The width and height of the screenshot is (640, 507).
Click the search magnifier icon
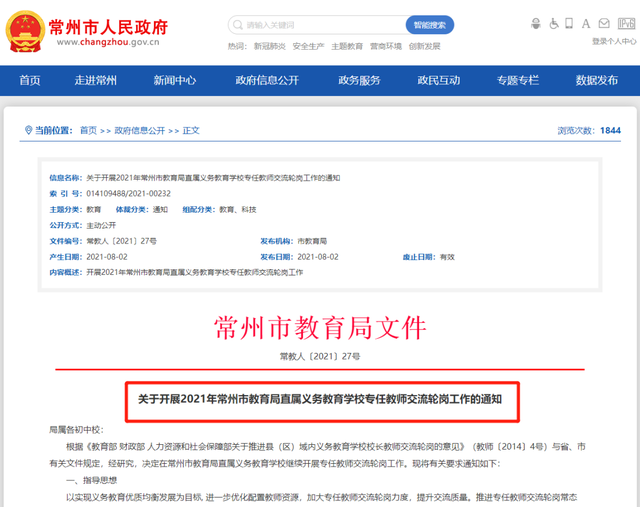237,25
